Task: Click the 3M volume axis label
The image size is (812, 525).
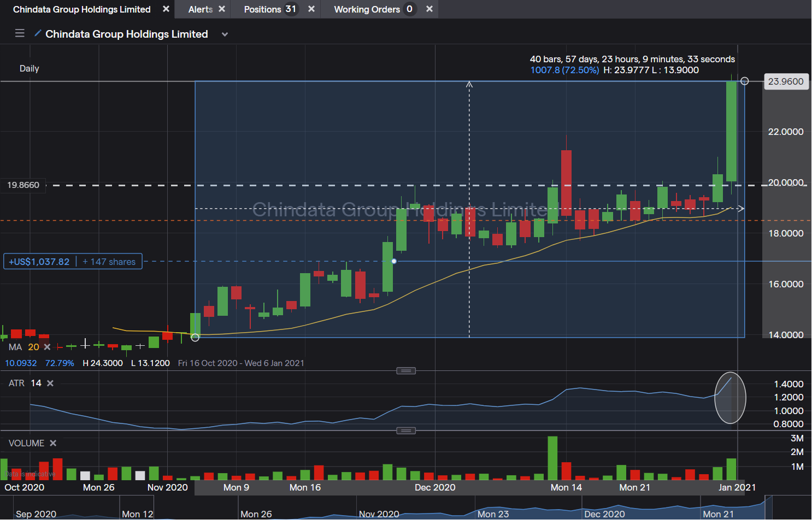Action: click(x=797, y=438)
